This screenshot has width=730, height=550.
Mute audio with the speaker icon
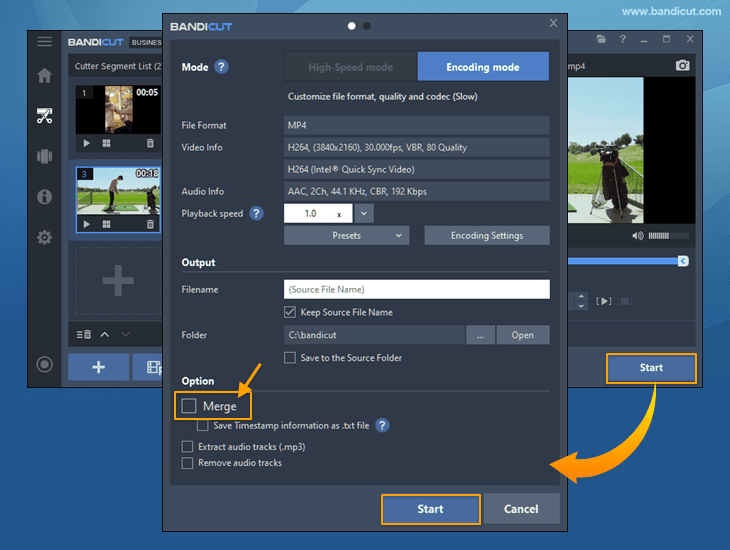(637, 236)
